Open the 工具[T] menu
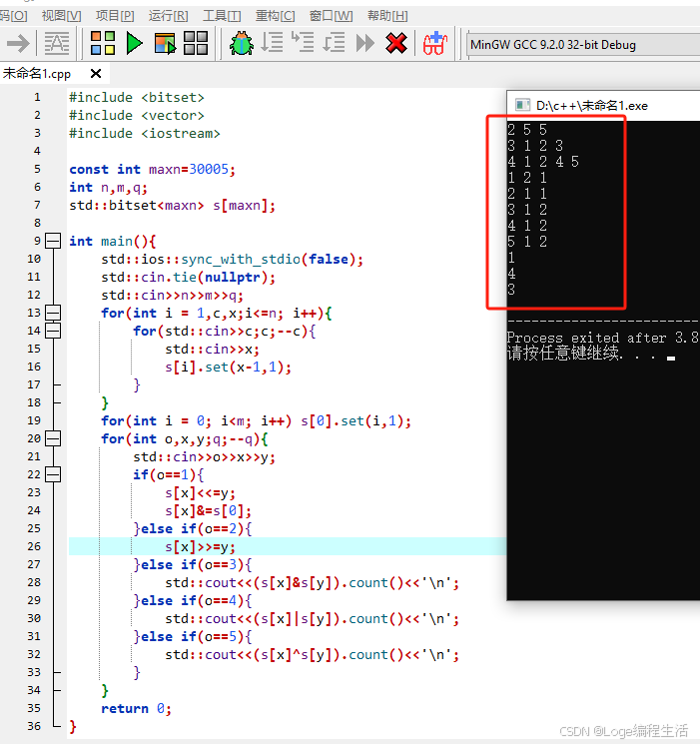The width and height of the screenshot is (700, 744). pos(222,16)
